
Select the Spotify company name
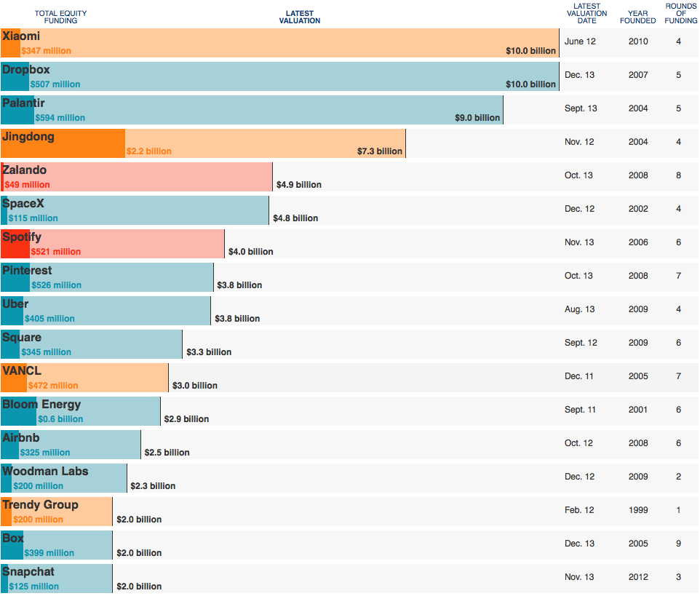pos(21,237)
